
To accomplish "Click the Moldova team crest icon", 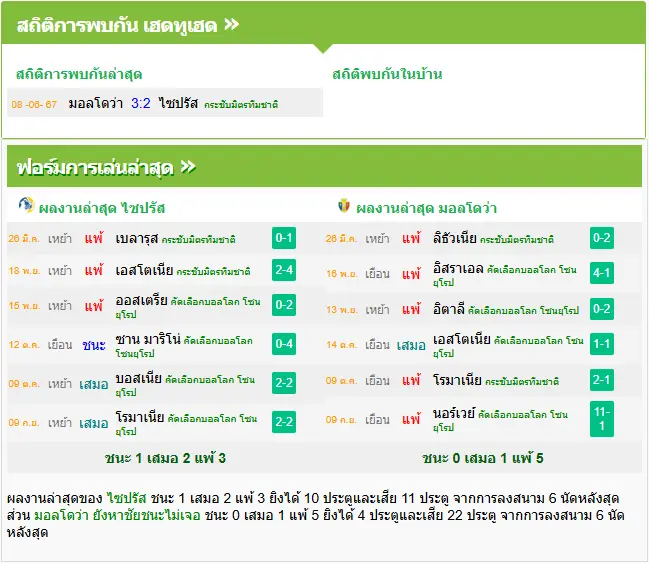I will [344, 205].
